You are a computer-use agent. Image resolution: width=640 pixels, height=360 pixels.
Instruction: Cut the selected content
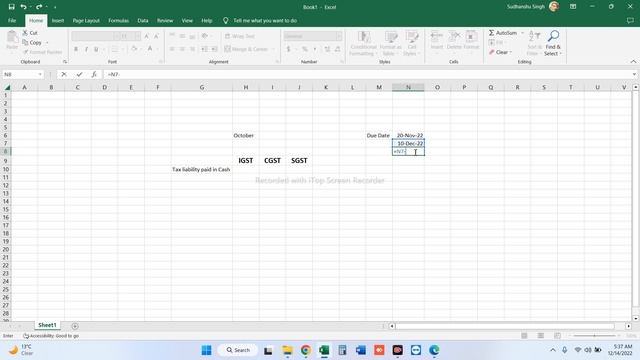point(30,33)
